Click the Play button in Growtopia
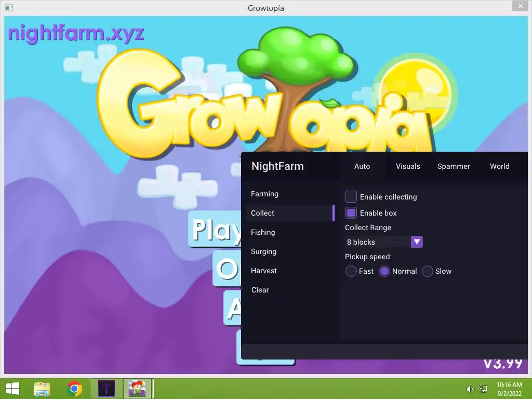The width and height of the screenshot is (532, 399). pos(215,229)
